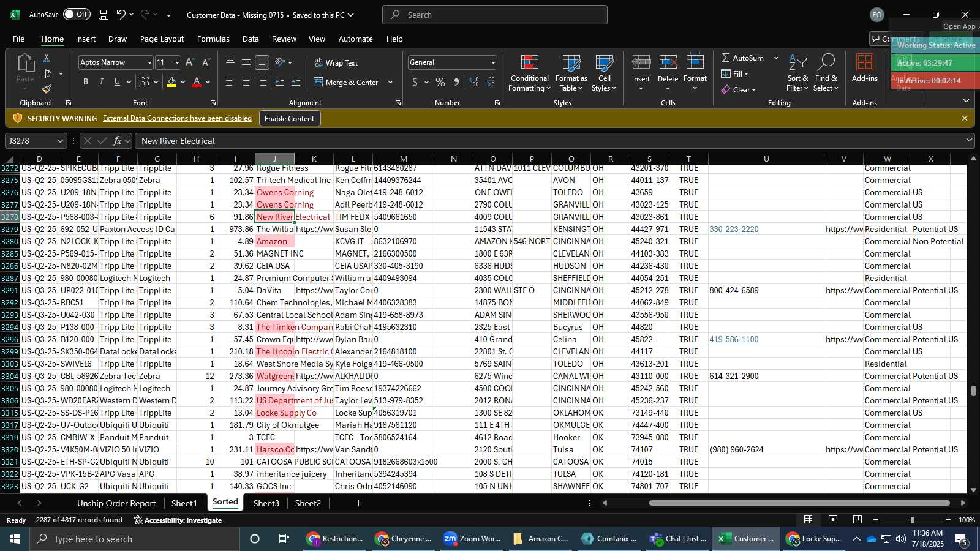Image resolution: width=980 pixels, height=551 pixels.
Task: Click the Decrease Decimal icon
Action: tap(490, 82)
